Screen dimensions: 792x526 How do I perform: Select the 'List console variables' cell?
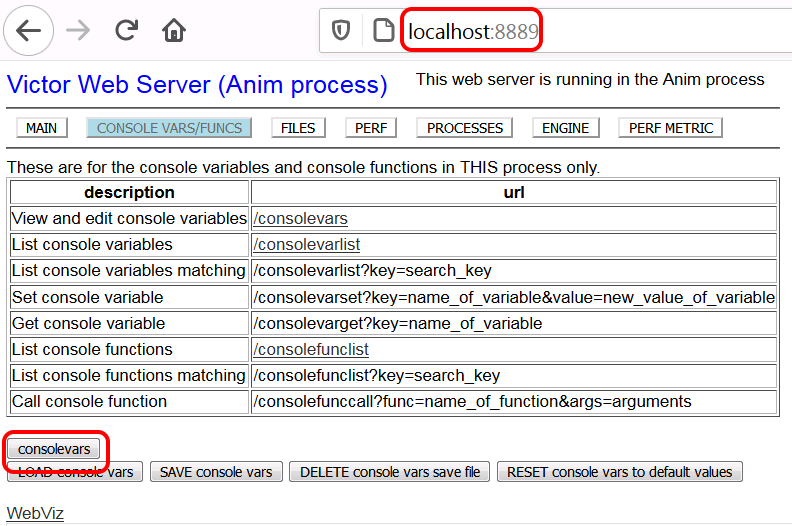coord(129,245)
